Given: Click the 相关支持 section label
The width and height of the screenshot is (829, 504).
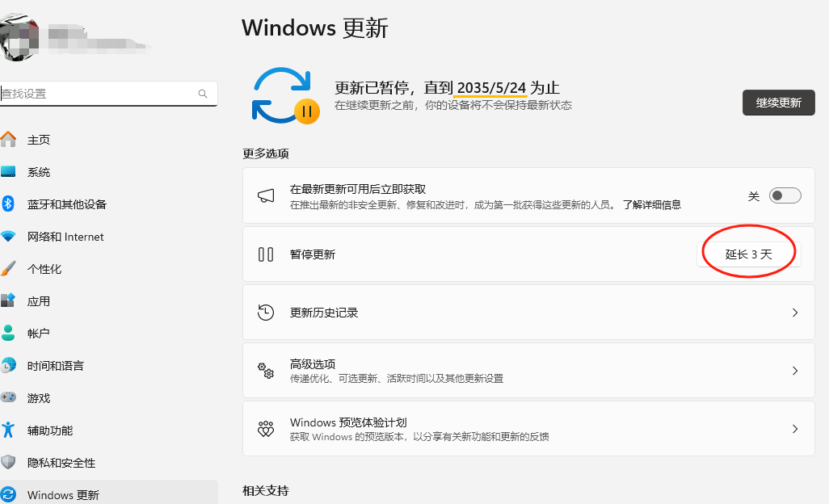Looking at the screenshot, I should click(x=265, y=491).
